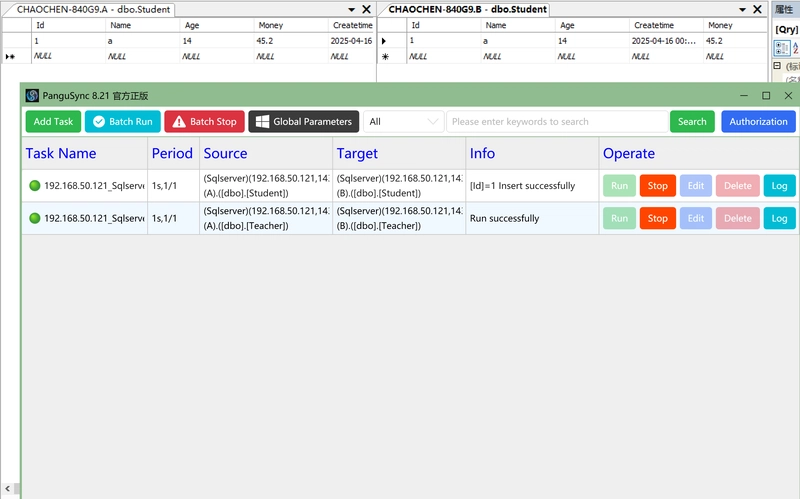Stop all tasks with Batch Stop
This screenshot has height=499, width=800.
tap(204, 121)
